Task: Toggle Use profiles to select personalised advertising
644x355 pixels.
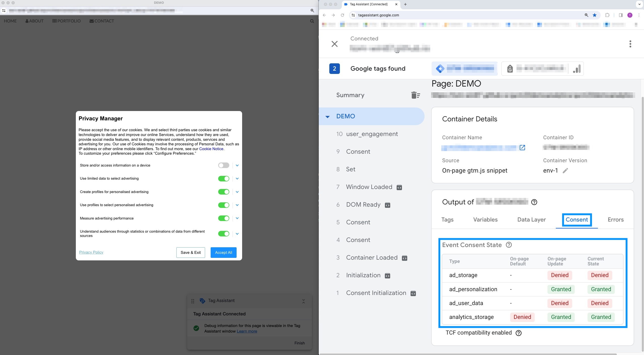Action: click(224, 205)
